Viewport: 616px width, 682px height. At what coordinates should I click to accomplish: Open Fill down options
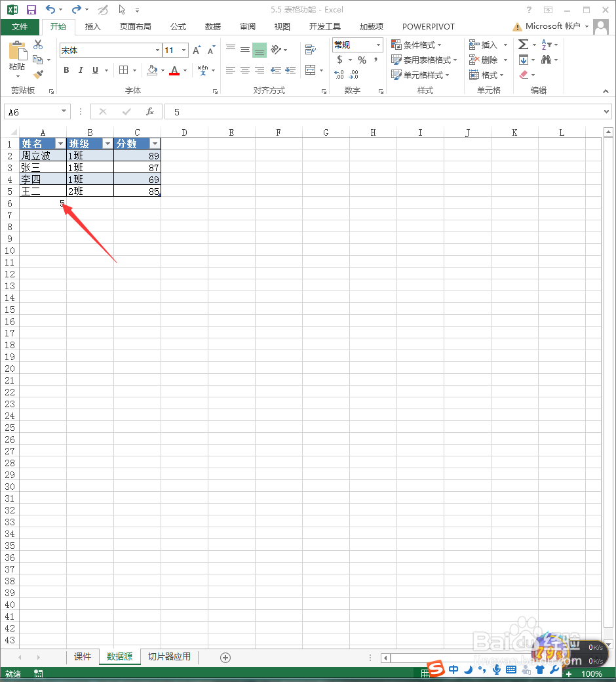pyautogui.click(x=524, y=60)
